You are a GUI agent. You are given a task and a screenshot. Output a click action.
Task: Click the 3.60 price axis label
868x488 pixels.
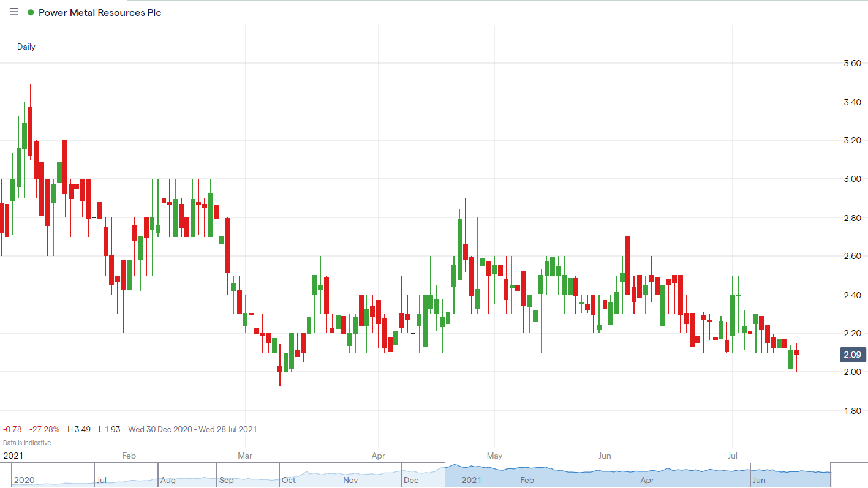pos(852,63)
